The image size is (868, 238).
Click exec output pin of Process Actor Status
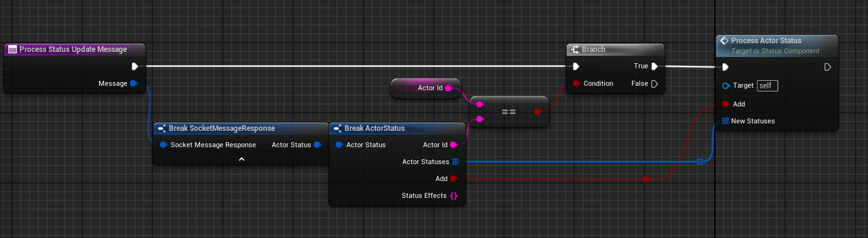click(x=828, y=67)
